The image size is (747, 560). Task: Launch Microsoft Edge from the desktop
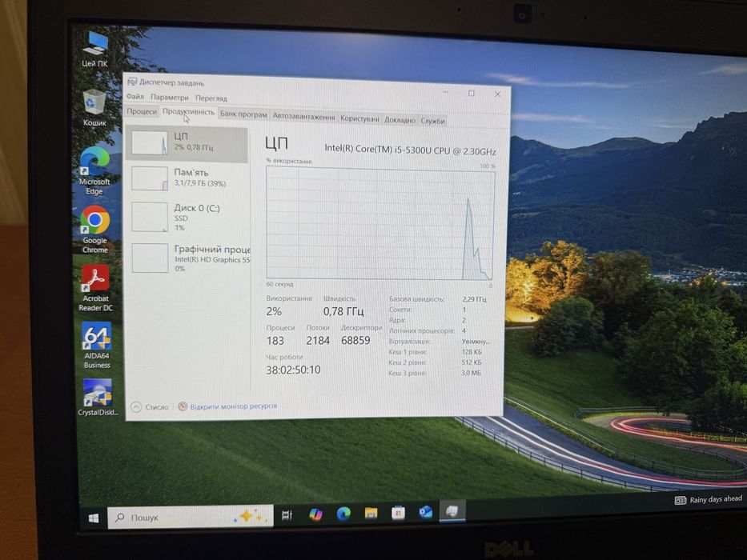pos(94,170)
